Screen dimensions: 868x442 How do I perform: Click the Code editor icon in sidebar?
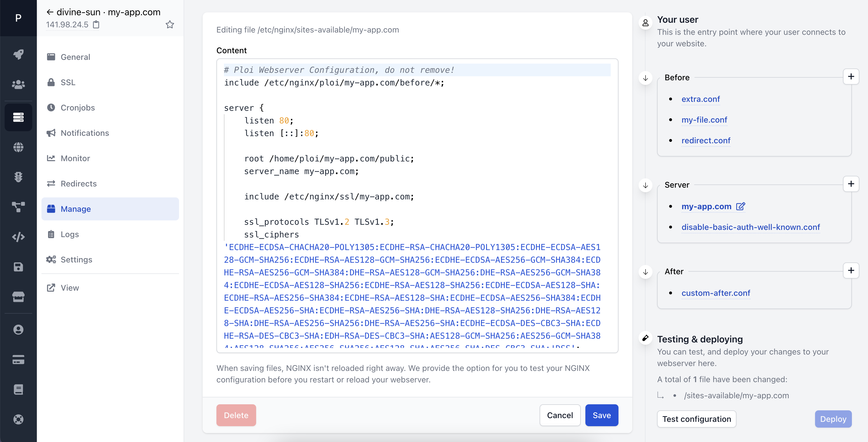pos(18,236)
